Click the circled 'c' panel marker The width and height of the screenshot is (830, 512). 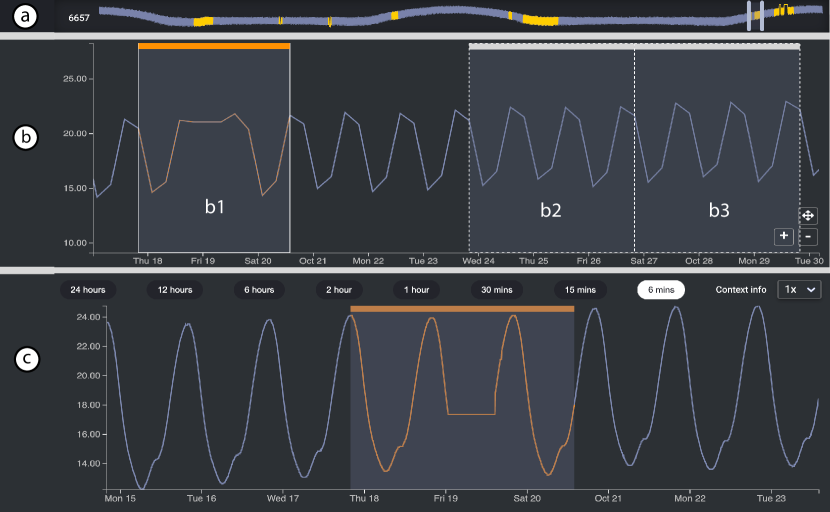point(26,357)
